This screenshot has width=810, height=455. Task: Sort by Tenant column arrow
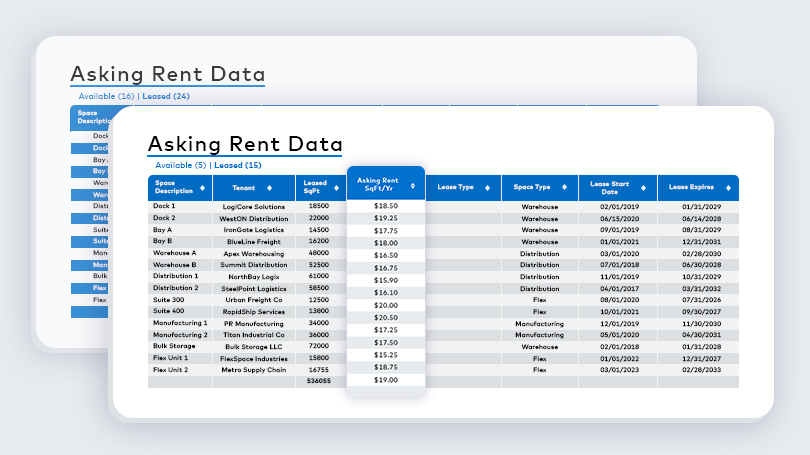(269, 188)
